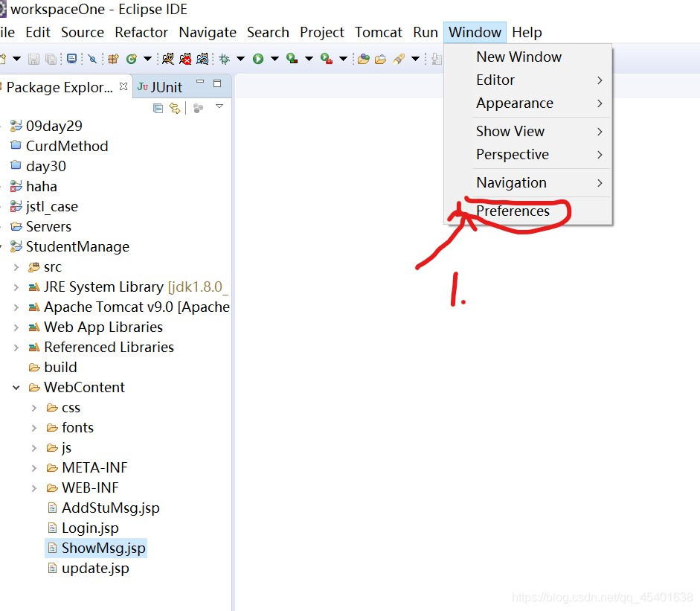Viewport: 700px width, 611px height.
Task: Click the Debug bug icon
Action: tap(224, 59)
